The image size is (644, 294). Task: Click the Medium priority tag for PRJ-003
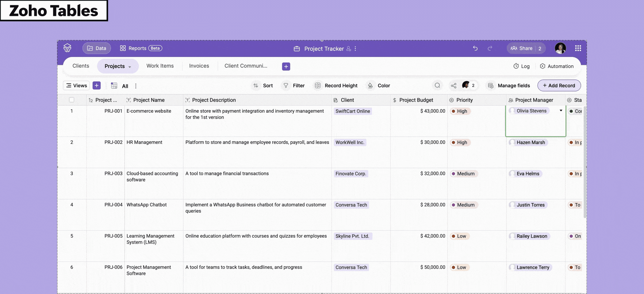point(463,174)
